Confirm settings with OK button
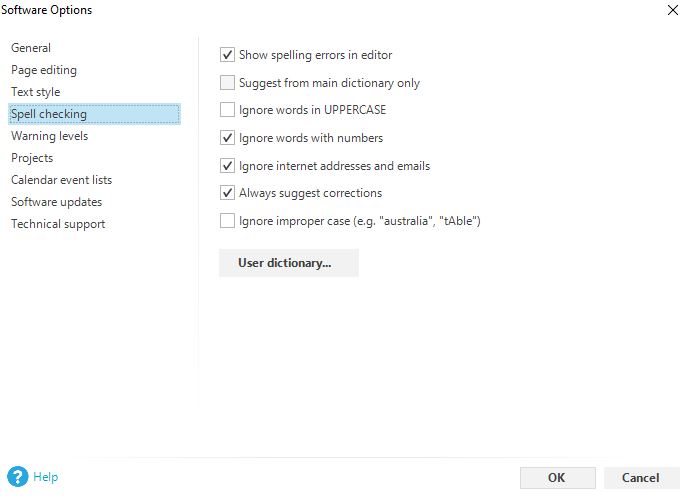This screenshot has width=687, height=497. click(x=557, y=478)
